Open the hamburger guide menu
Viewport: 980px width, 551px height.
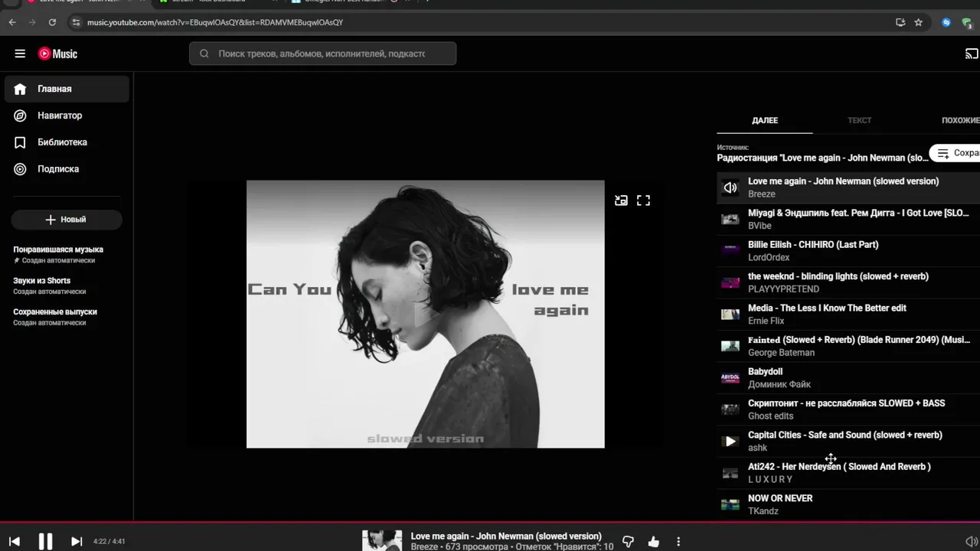coord(20,54)
